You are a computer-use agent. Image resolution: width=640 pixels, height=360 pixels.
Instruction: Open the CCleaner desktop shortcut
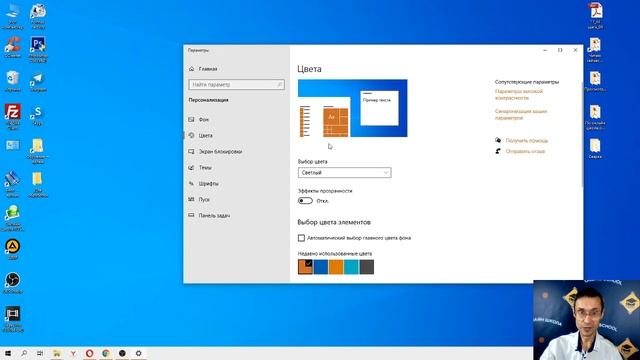[x=13, y=47]
